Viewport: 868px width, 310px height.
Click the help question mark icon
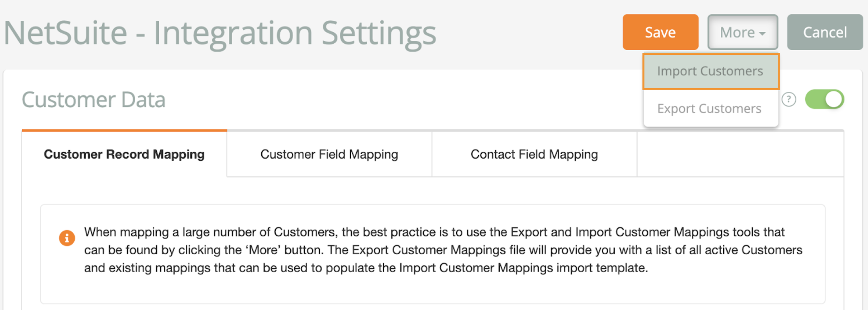[789, 99]
